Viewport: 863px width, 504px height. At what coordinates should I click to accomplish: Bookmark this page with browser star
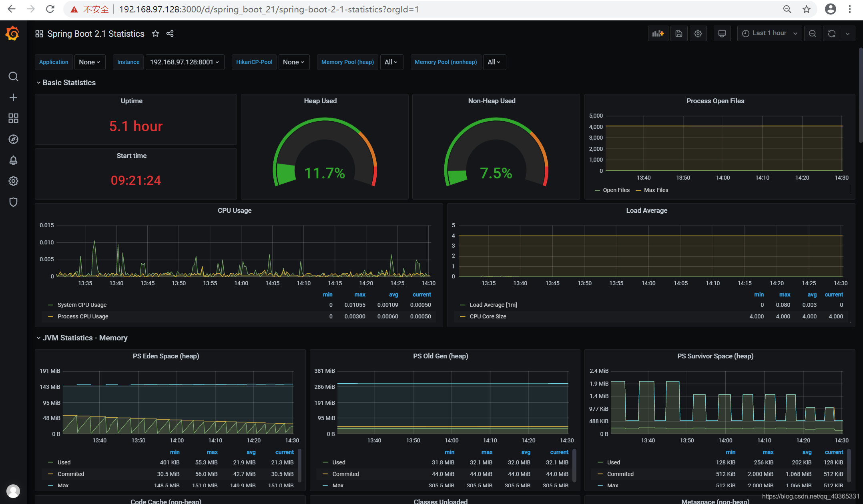click(807, 9)
